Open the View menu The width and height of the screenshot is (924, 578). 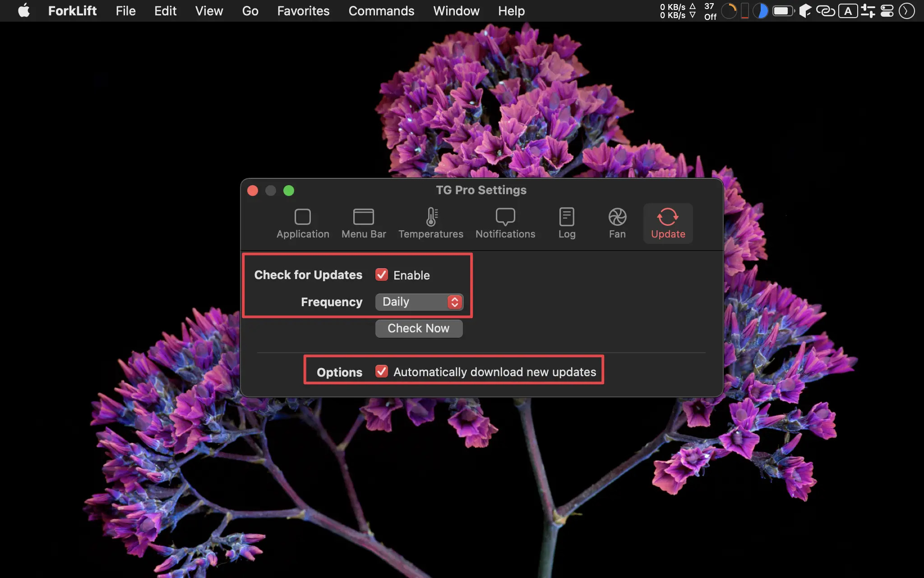pos(209,11)
